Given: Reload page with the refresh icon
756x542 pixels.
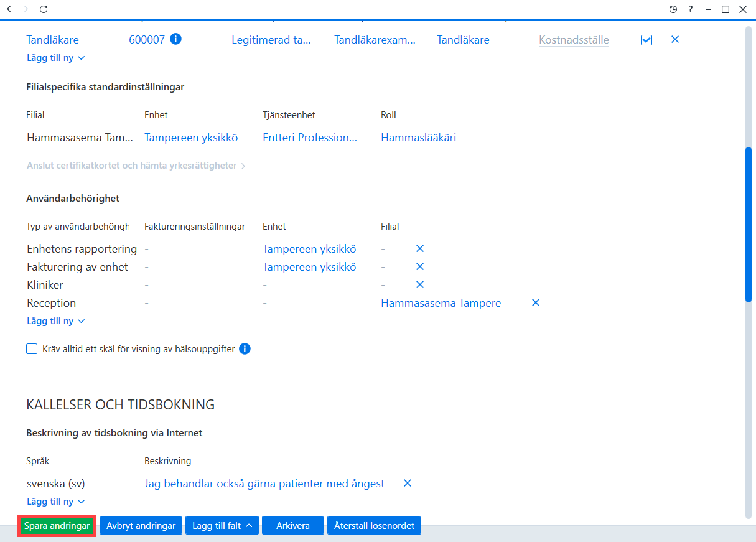Looking at the screenshot, I should [44, 9].
